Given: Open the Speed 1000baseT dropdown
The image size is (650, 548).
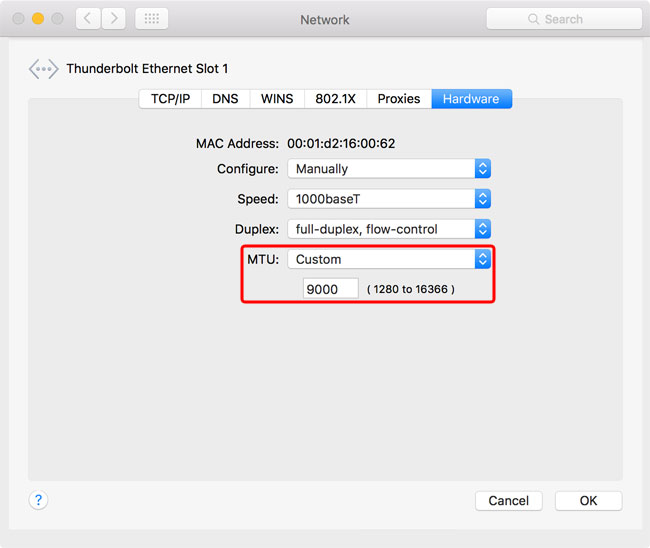Looking at the screenshot, I should (x=388, y=199).
